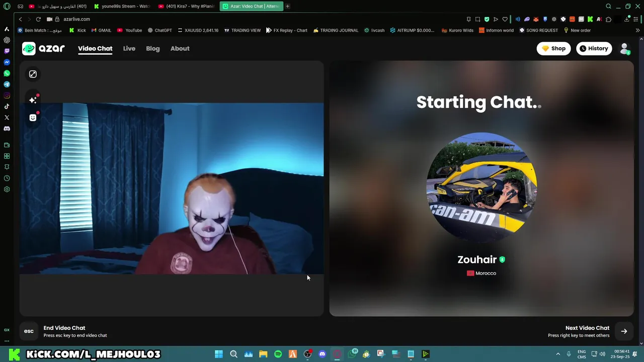
Task: Open the user profile avatar menu
Action: click(624, 49)
